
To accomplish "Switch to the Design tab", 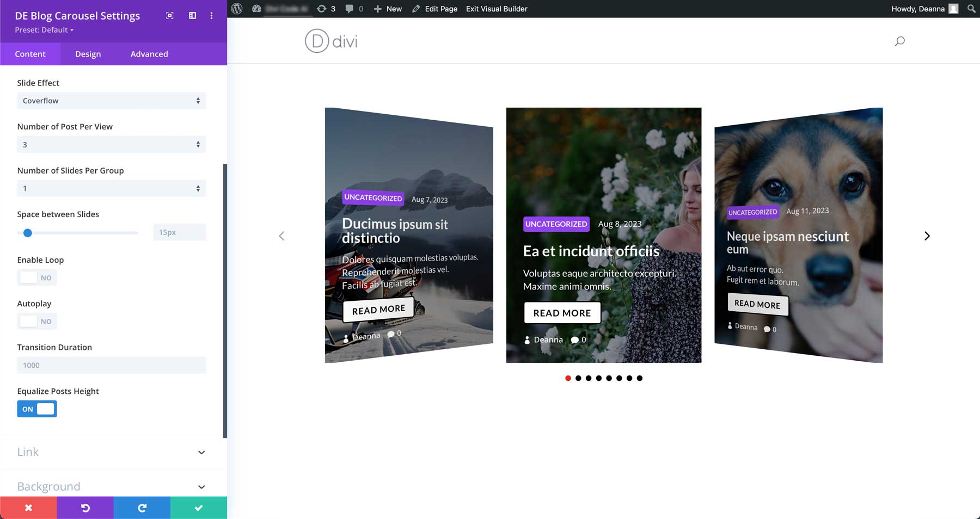I will coord(88,54).
